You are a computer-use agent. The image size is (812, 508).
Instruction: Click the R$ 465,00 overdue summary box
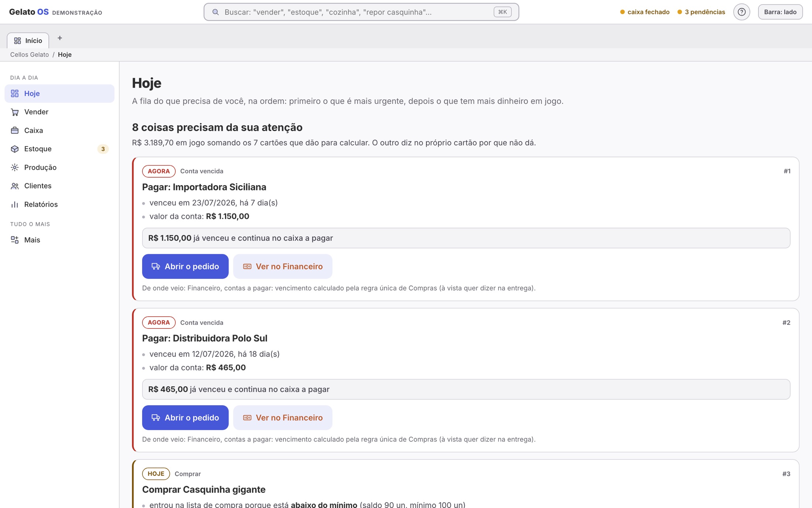pyautogui.click(x=466, y=389)
